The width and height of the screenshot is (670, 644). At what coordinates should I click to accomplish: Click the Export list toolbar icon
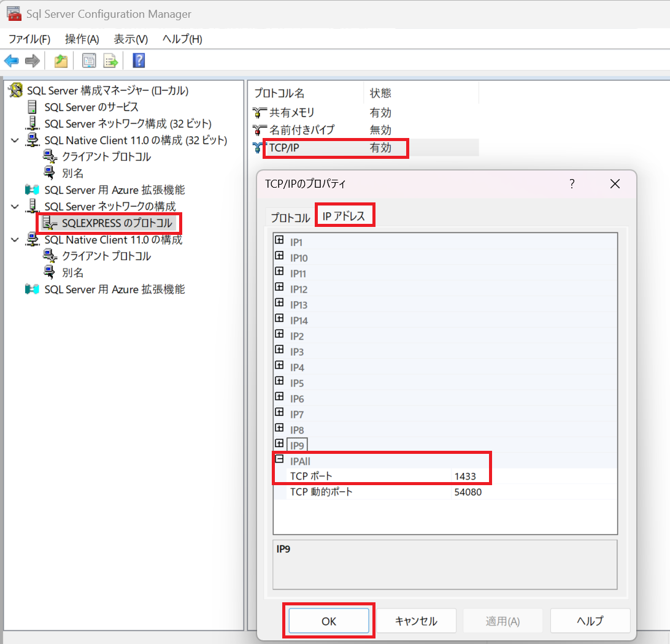[110, 61]
